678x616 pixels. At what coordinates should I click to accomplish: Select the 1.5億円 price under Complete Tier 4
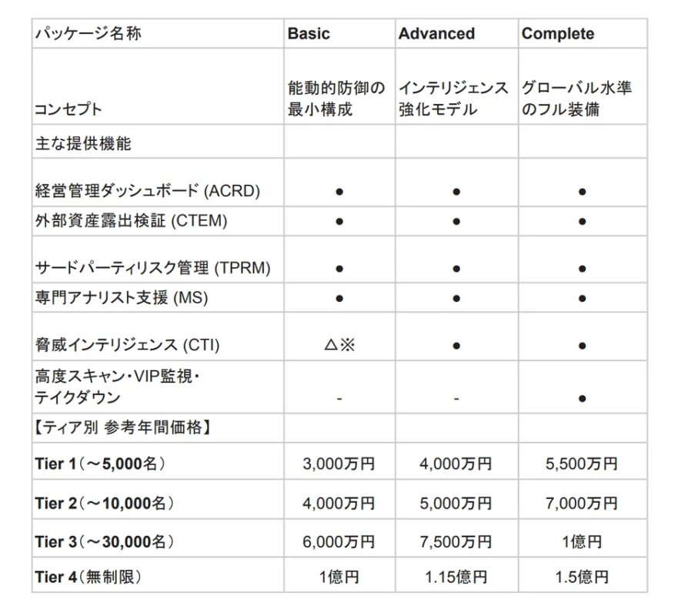(x=583, y=577)
